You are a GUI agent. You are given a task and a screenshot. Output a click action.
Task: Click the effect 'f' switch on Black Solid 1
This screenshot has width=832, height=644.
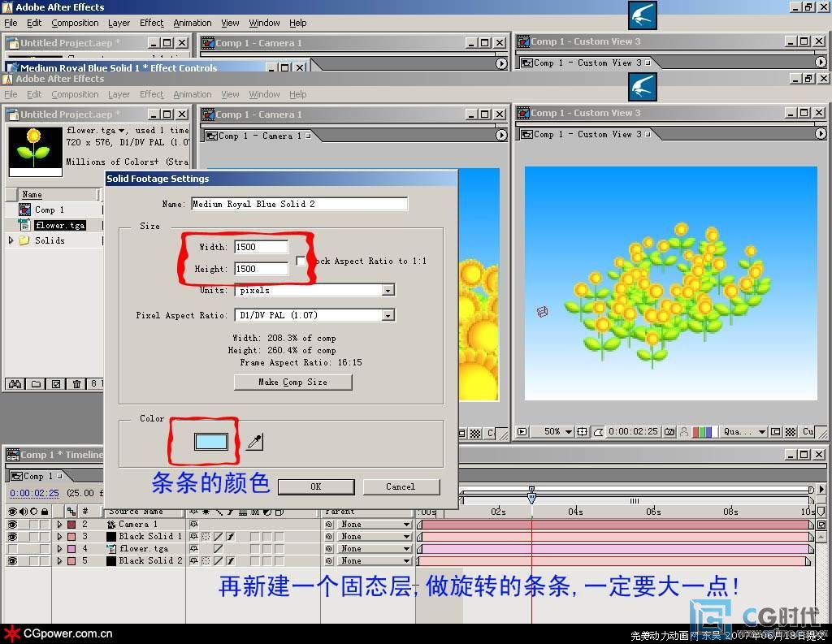tap(230, 536)
